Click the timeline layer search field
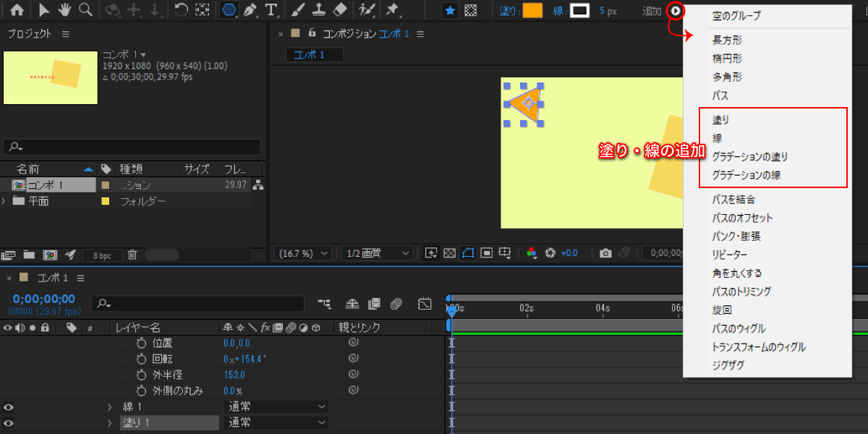The width and height of the screenshot is (868, 434). pyautogui.click(x=197, y=304)
